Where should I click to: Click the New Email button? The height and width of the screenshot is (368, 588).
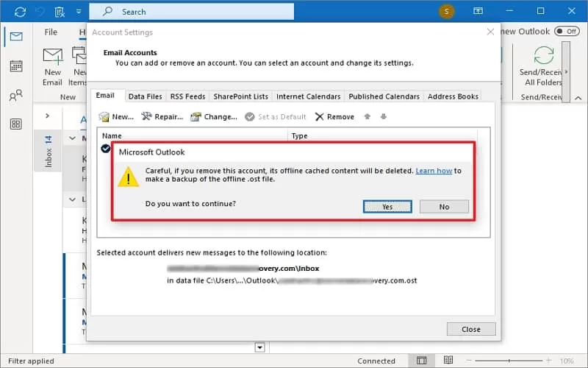52,67
